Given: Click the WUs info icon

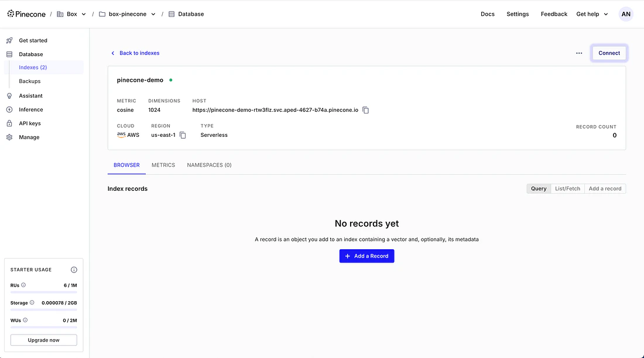Looking at the screenshot, I should (x=25, y=320).
